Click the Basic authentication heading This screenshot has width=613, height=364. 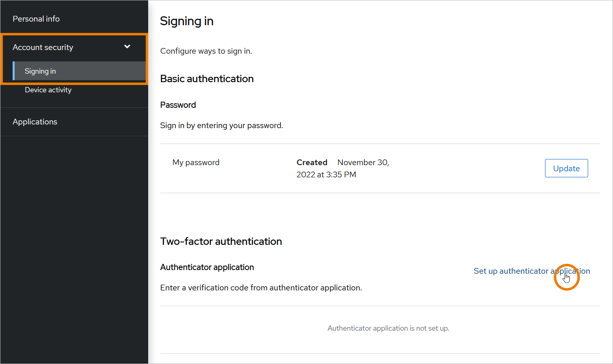[207, 78]
